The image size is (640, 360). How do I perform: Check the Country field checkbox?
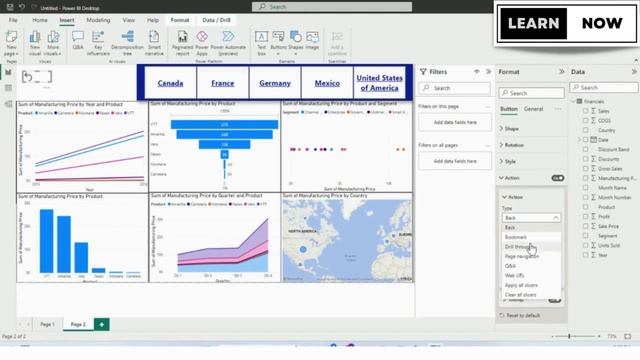click(x=585, y=130)
